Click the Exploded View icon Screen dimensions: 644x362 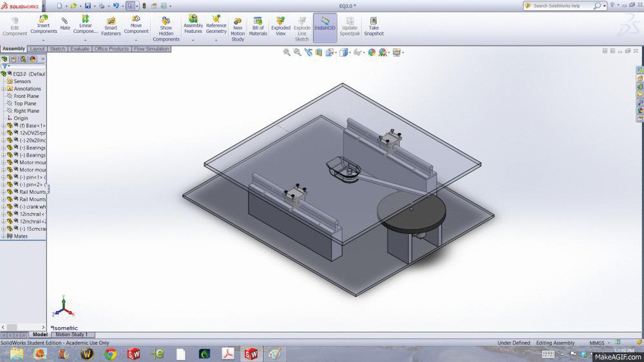click(x=280, y=26)
